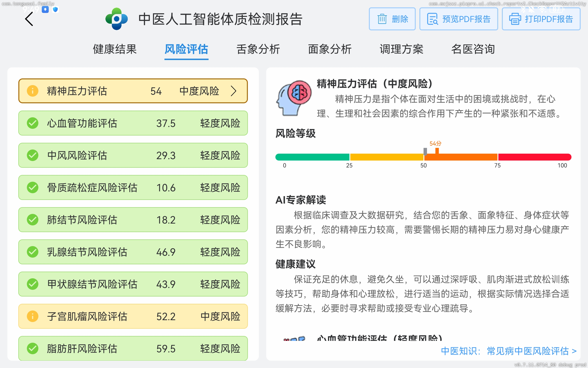The image size is (588, 368).
Task: Click the report title 中医人工智能体质检测报告
Action: [x=220, y=19]
